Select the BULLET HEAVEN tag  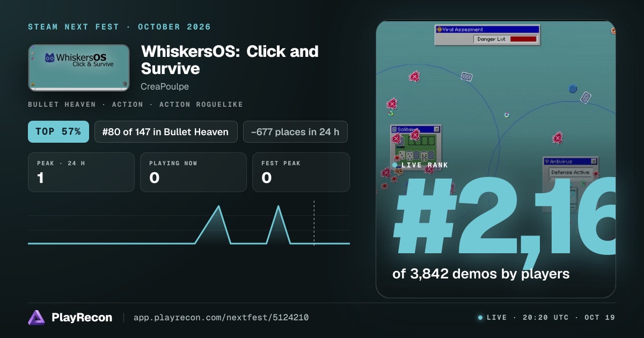pos(62,105)
